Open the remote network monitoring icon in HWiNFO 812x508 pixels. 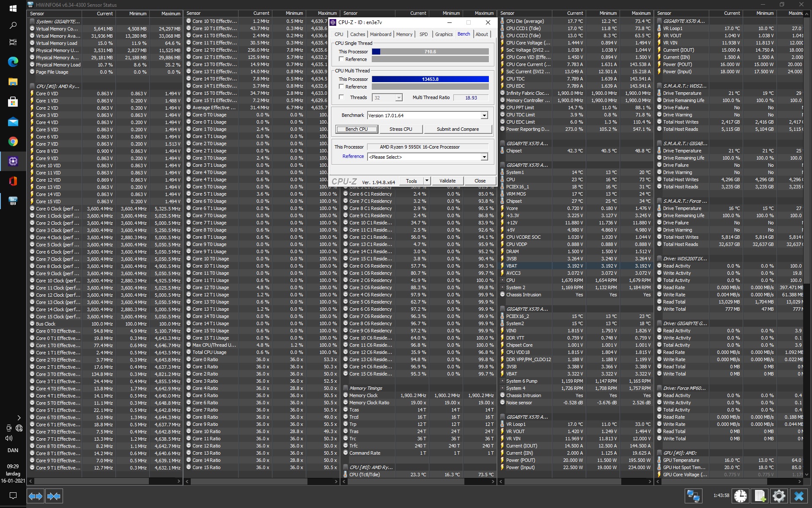tap(693, 496)
